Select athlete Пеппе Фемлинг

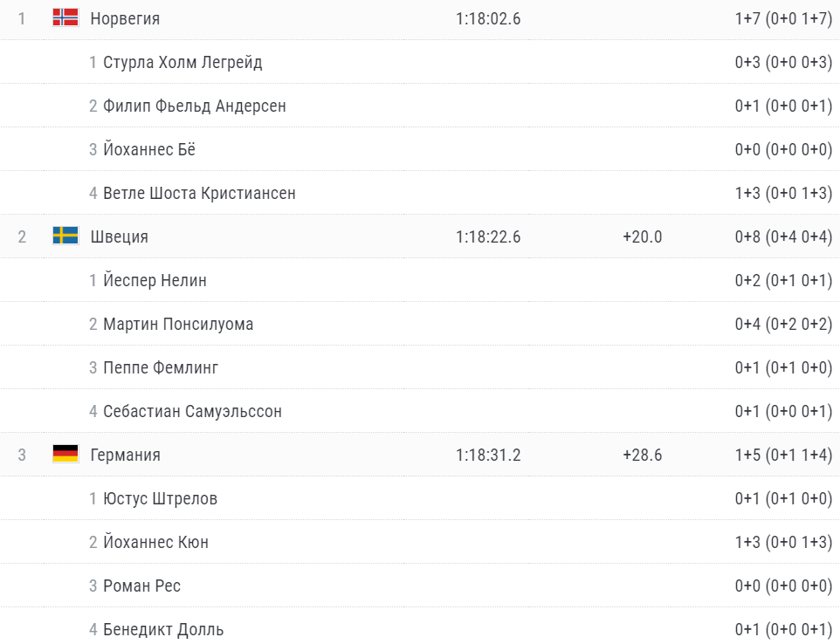coord(161,367)
